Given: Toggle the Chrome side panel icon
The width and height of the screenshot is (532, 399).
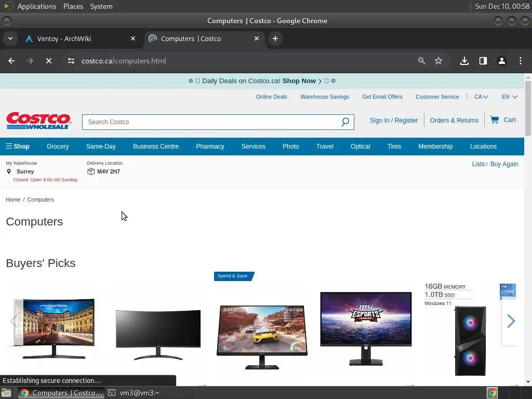Looking at the screenshot, I should click(483, 61).
